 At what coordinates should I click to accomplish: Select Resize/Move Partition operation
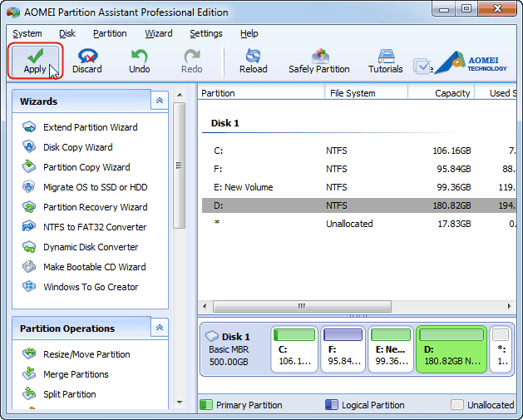[76, 354]
